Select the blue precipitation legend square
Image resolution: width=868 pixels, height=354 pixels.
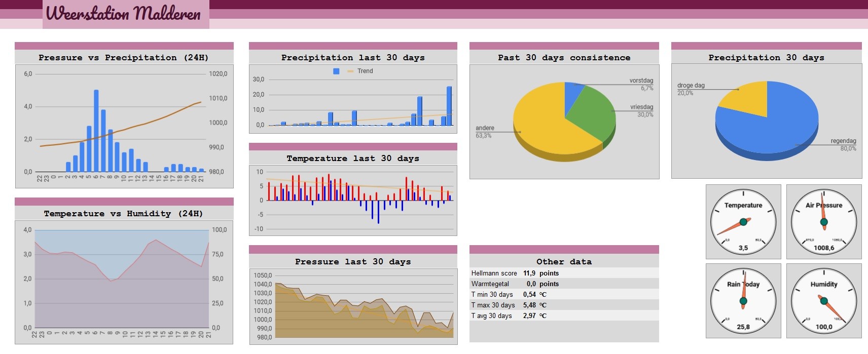(x=336, y=71)
